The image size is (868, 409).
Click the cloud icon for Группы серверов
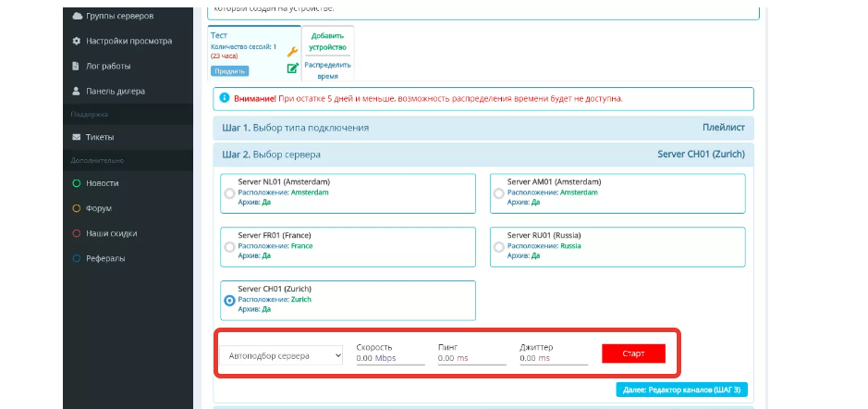tap(77, 16)
